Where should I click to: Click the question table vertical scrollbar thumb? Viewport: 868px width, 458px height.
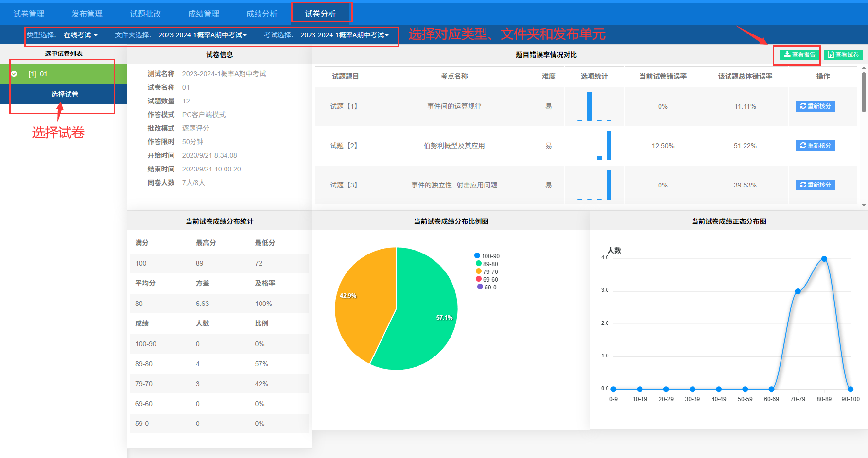pyautogui.click(x=864, y=92)
